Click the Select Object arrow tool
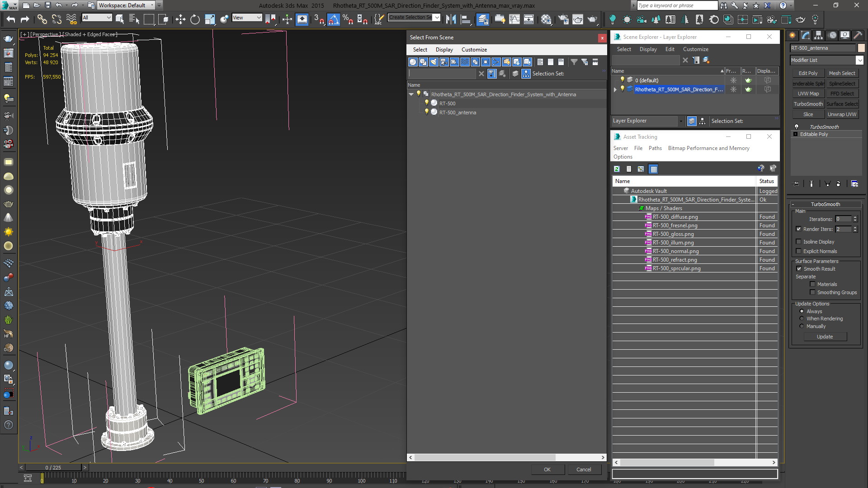 click(x=119, y=19)
